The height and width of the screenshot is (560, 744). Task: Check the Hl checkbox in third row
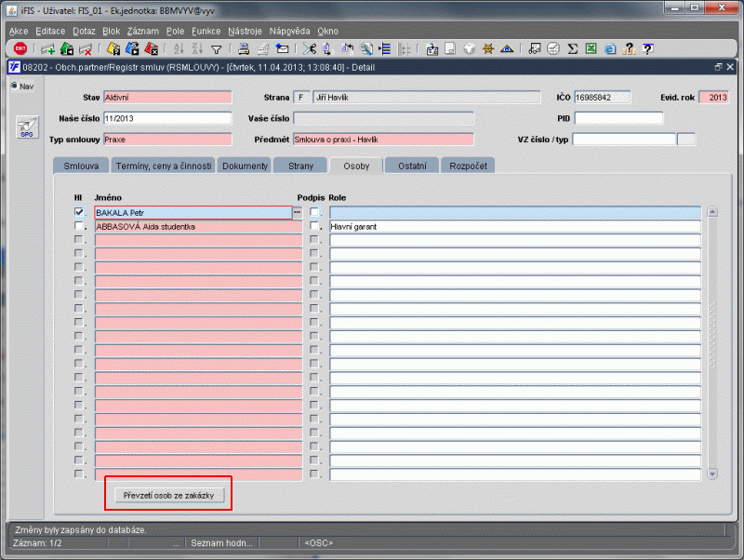(79, 240)
